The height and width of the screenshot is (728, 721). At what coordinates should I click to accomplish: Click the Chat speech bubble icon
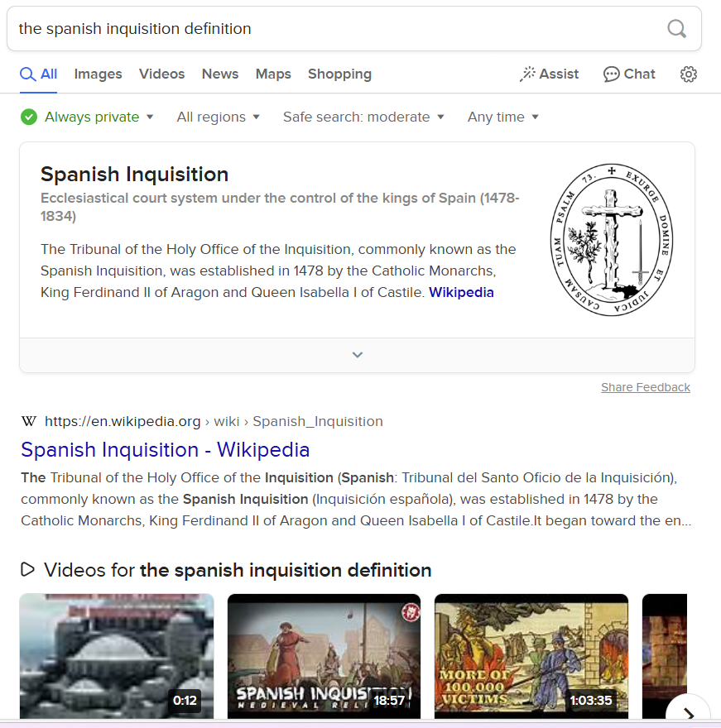(611, 74)
